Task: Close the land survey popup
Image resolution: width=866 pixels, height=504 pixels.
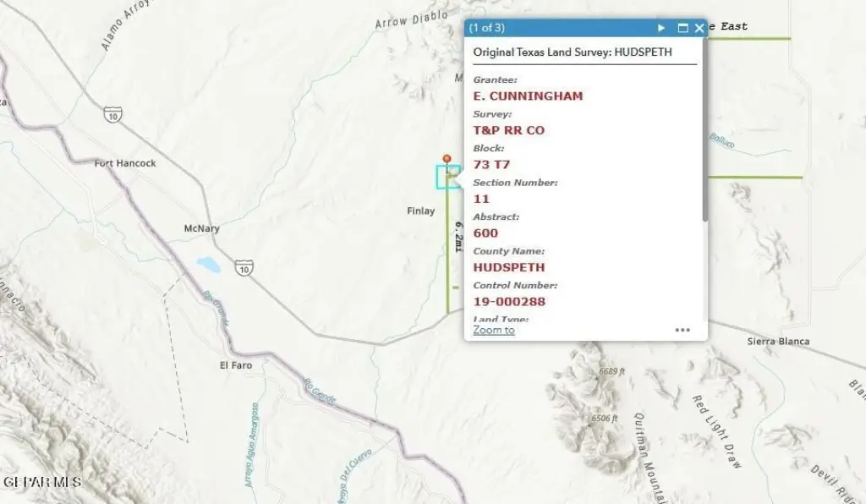Action: (x=699, y=28)
